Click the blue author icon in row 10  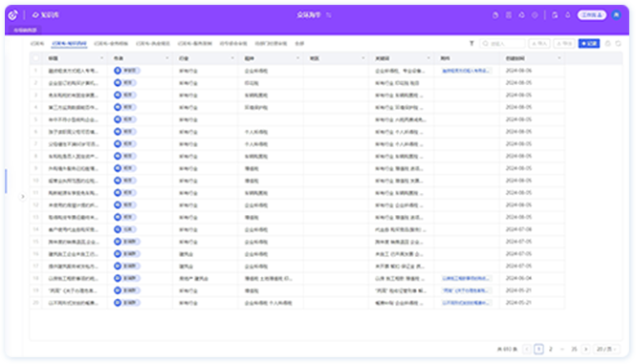pos(118,181)
